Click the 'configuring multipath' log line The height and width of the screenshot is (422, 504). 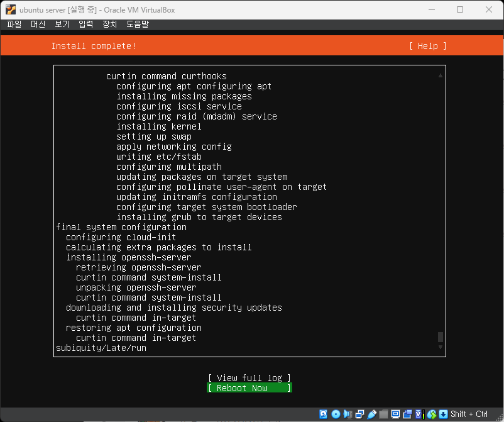(x=169, y=167)
